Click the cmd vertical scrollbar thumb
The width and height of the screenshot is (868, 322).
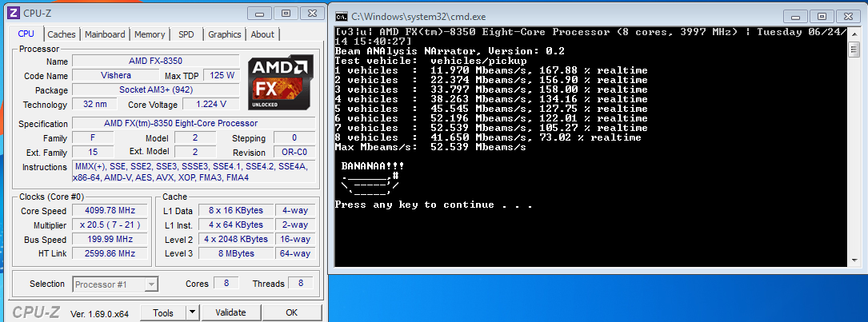[853, 50]
